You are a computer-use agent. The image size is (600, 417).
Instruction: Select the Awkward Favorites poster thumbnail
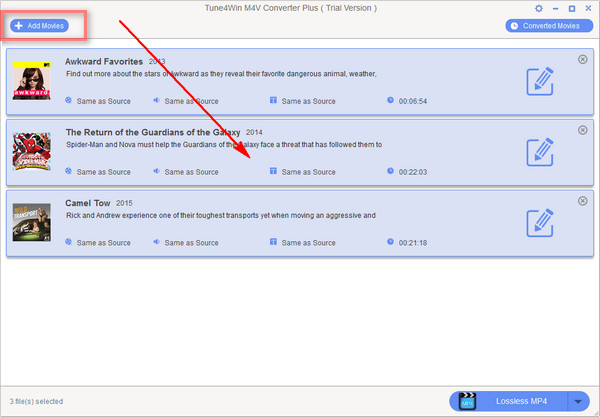(31, 81)
